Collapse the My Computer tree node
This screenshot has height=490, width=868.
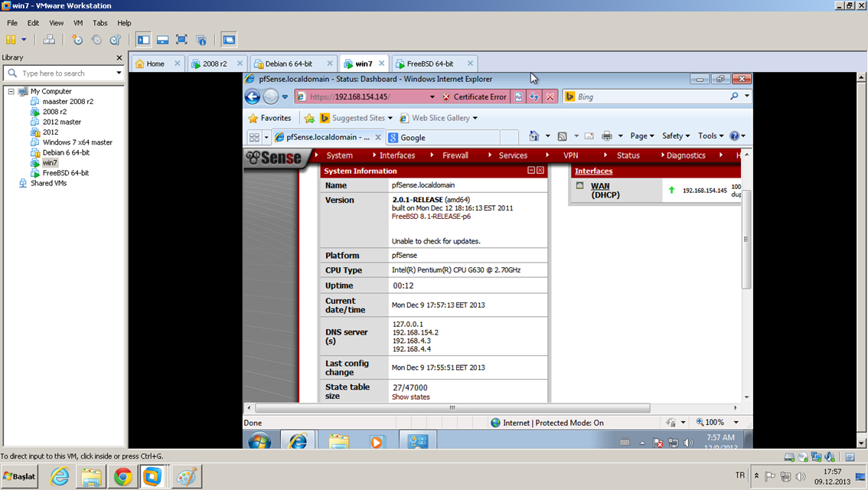[x=11, y=91]
